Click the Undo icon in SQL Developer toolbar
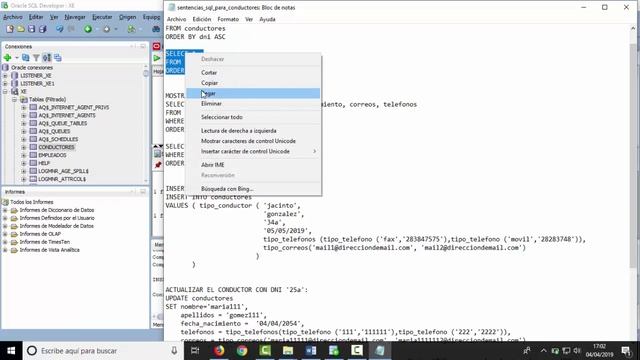640x360 pixels. click(x=60, y=29)
